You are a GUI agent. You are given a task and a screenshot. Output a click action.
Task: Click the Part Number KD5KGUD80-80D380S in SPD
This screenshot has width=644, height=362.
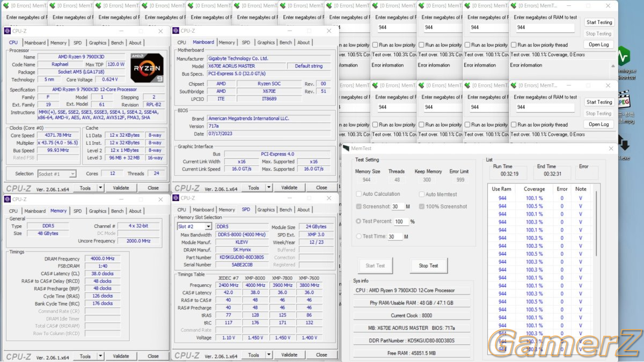[x=241, y=257]
